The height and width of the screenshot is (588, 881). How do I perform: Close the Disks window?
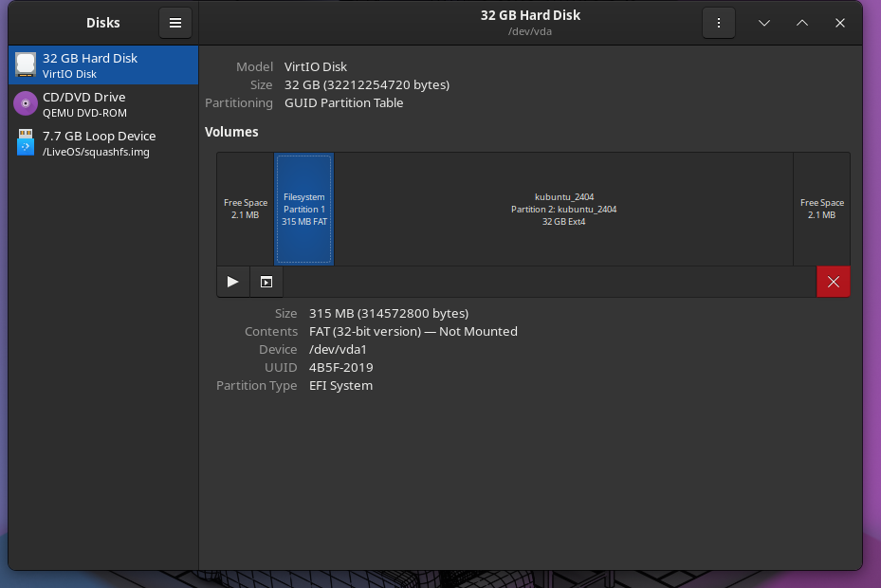coord(840,23)
